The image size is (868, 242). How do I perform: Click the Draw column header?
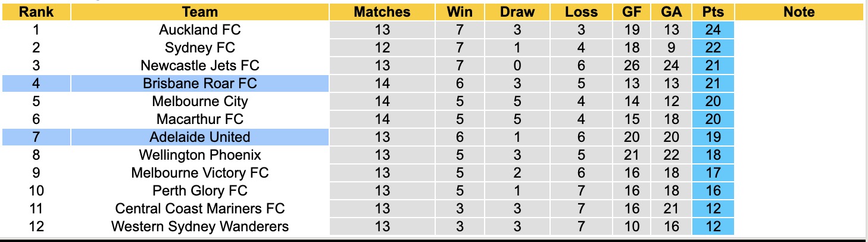tap(517, 12)
